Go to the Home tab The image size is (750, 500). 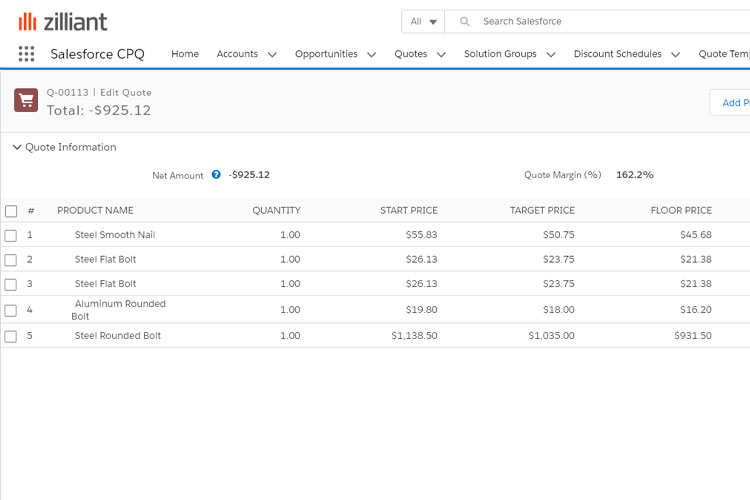tap(185, 54)
